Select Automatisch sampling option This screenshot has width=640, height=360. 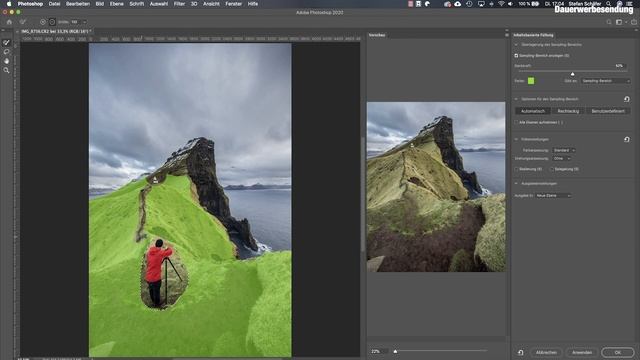[x=533, y=111]
